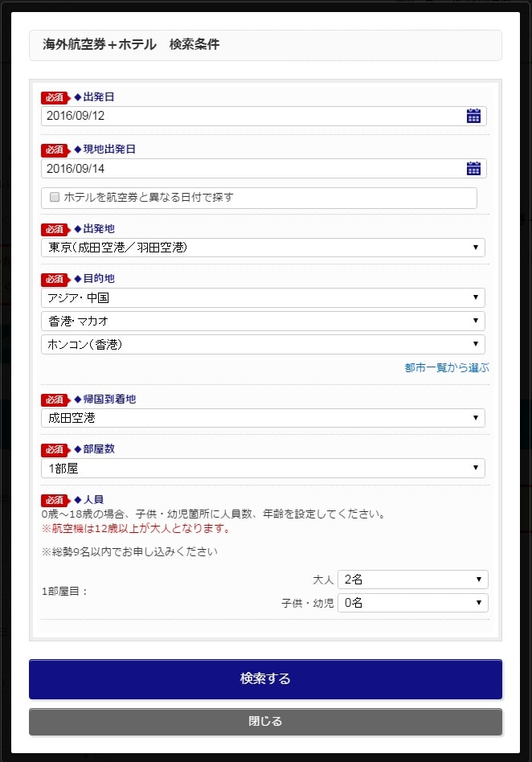Click the 検索する search button
This screenshot has width=532, height=762.
click(265, 679)
